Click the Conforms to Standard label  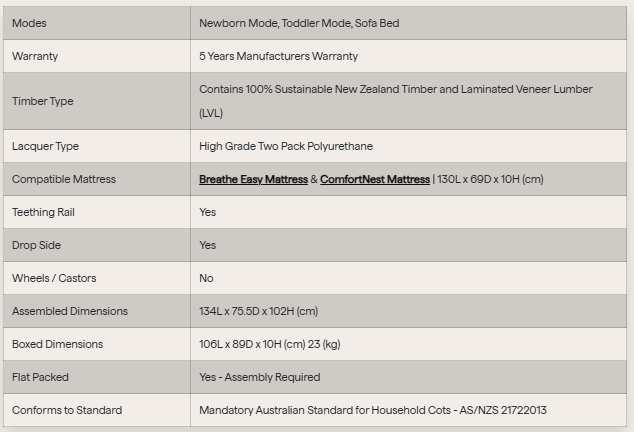coord(67,410)
